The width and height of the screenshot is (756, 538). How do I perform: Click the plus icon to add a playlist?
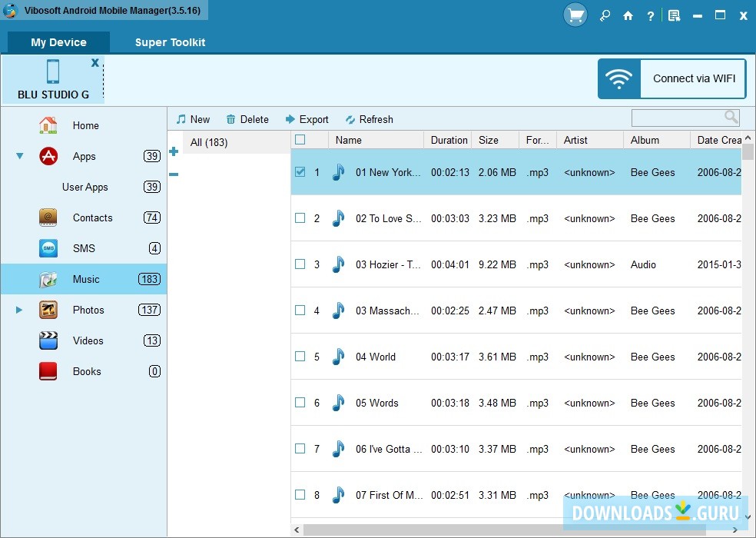click(174, 151)
